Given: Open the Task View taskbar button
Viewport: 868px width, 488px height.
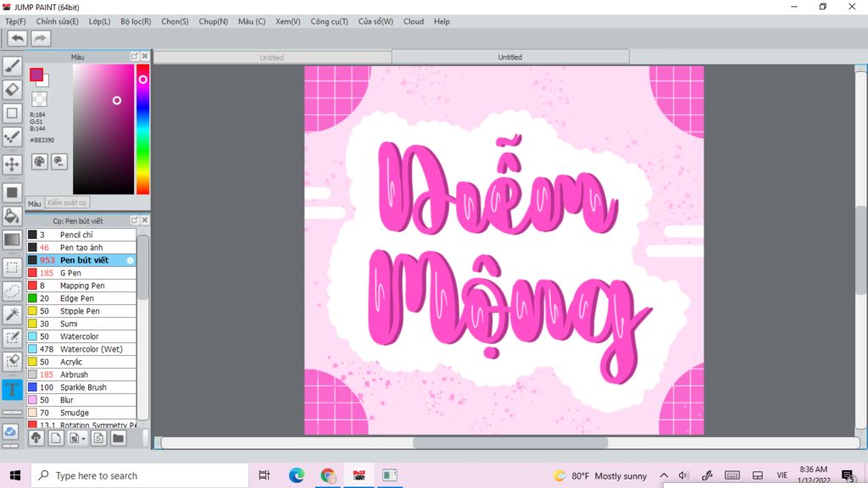Looking at the screenshot, I should tap(264, 475).
